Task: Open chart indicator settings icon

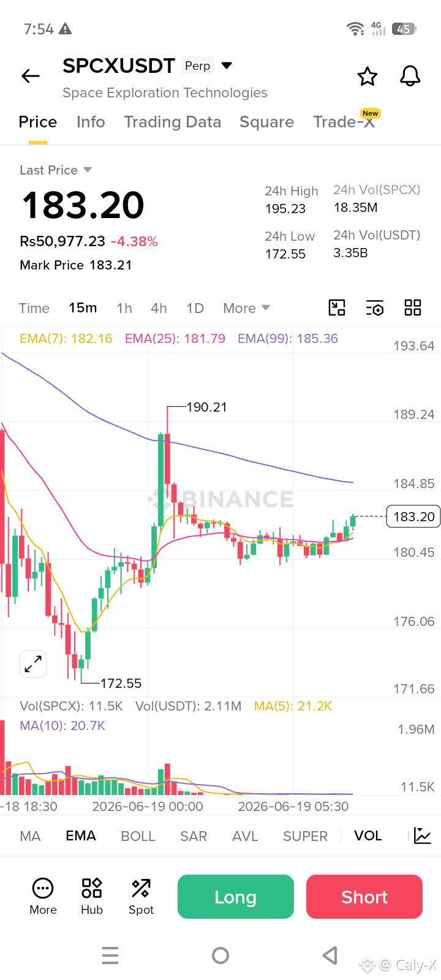Action: (375, 307)
